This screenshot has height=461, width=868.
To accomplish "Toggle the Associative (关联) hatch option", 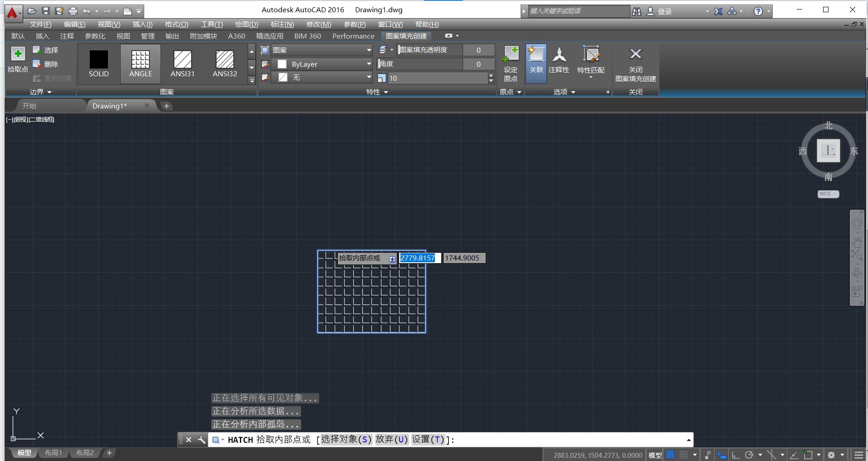I will (x=536, y=63).
